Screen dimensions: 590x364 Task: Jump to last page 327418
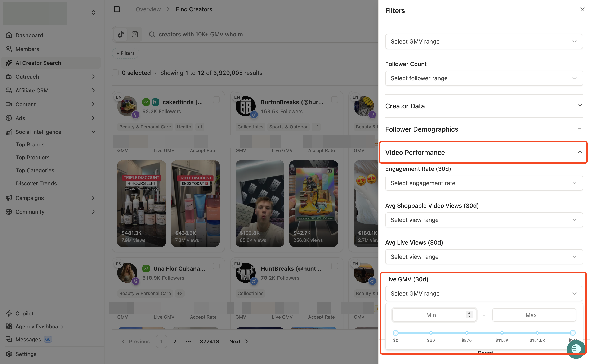click(209, 341)
